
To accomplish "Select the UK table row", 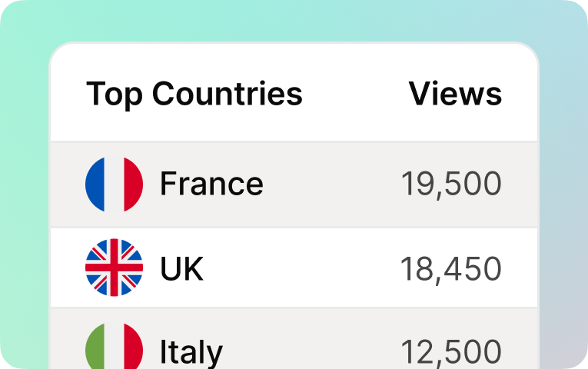I will [294, 268].
